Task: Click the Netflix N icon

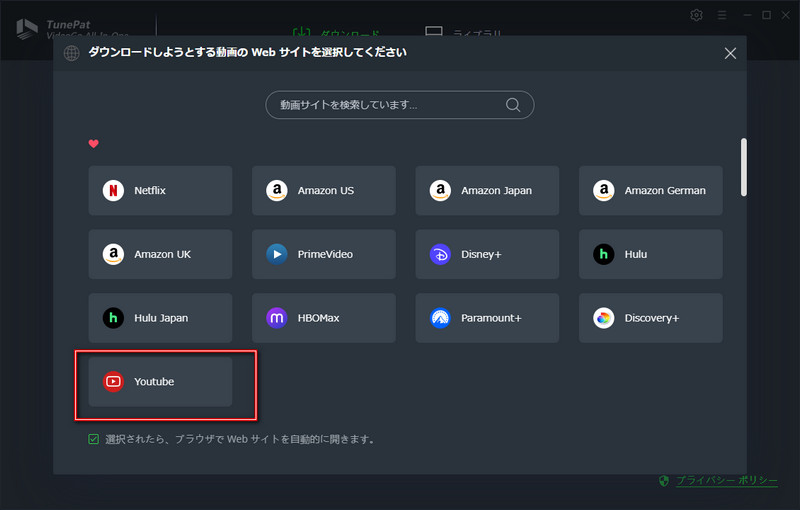Action: [x=113, y=191]
